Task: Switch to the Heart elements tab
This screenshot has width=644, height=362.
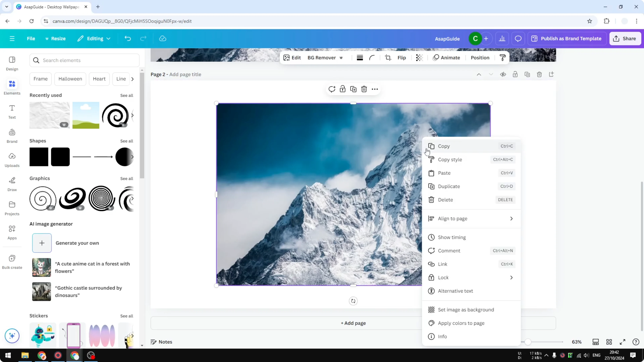Action: click(x=99, y=79)
